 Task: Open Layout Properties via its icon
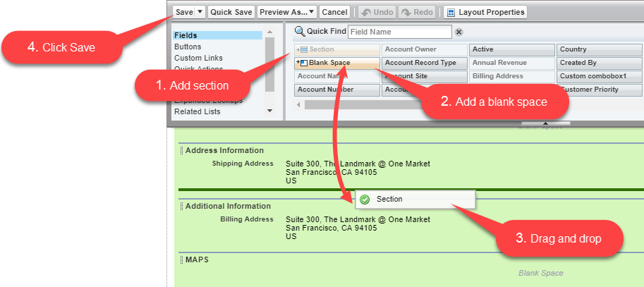tap(450, 12)
